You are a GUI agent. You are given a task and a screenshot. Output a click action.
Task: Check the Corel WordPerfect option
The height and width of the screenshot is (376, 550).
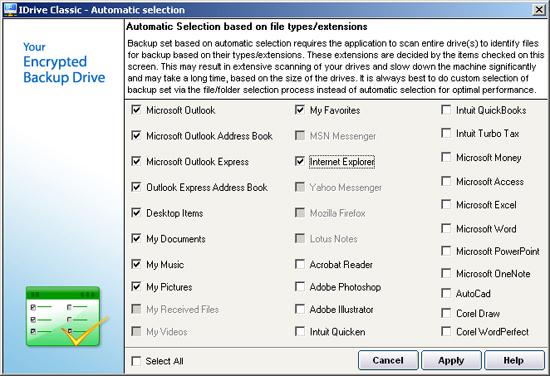click(x=446, y=331)
